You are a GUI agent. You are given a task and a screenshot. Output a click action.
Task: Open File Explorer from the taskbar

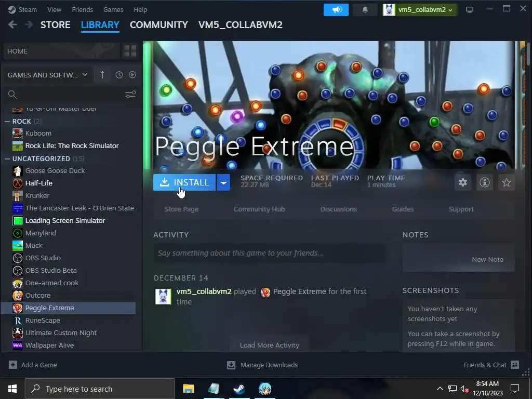[188, 389]
